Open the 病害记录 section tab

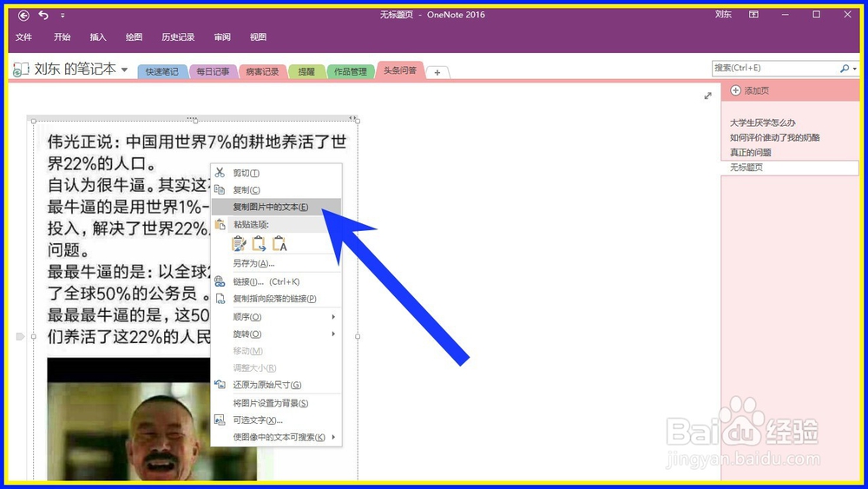262,71
